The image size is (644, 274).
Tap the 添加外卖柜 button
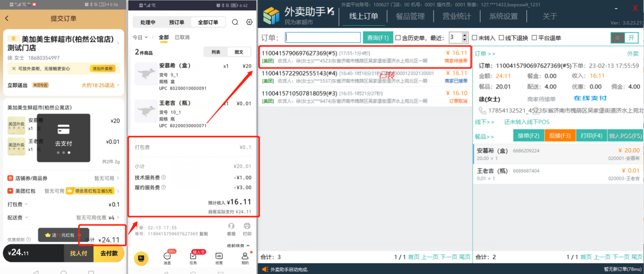(103, 68)
